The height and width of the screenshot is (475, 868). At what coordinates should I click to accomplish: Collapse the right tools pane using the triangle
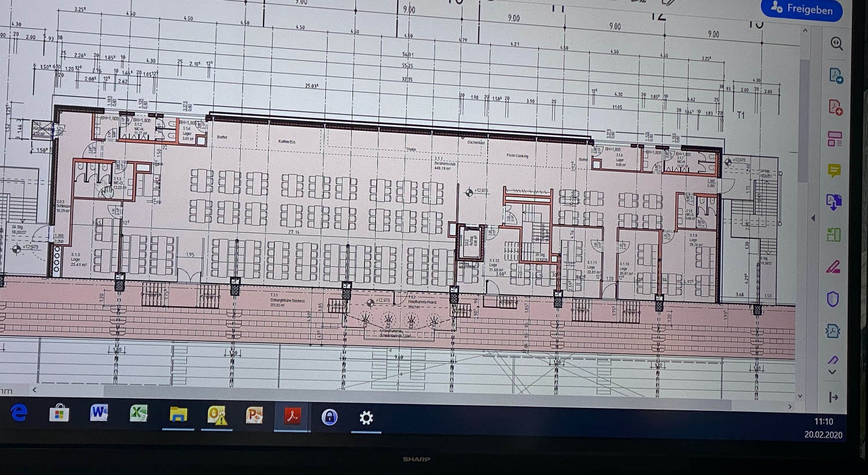pyautogui.click(x=813, y=218)
